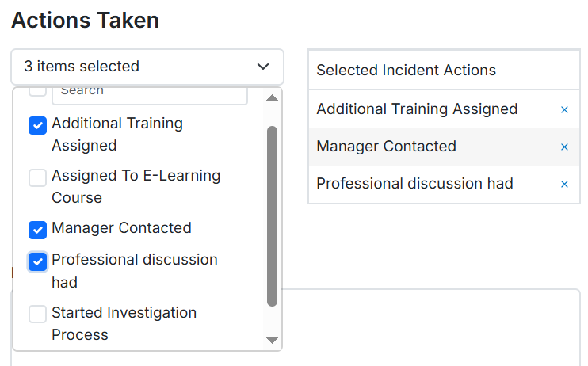Toggle the select-all checkbox beside Search
The image size is (588, 366).
point(37,91)
